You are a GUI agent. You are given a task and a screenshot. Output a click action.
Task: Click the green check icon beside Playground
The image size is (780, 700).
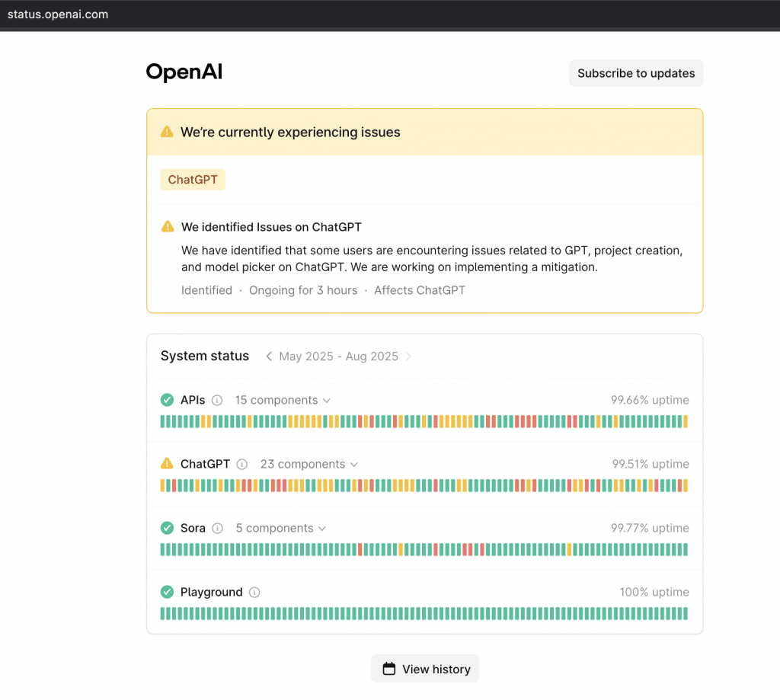coord(167,592)
